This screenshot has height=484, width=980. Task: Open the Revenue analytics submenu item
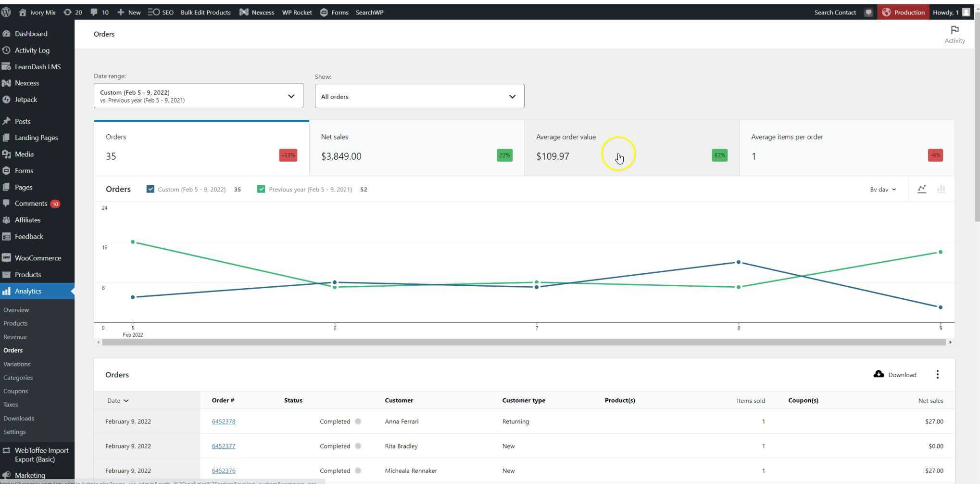(15, 337)
